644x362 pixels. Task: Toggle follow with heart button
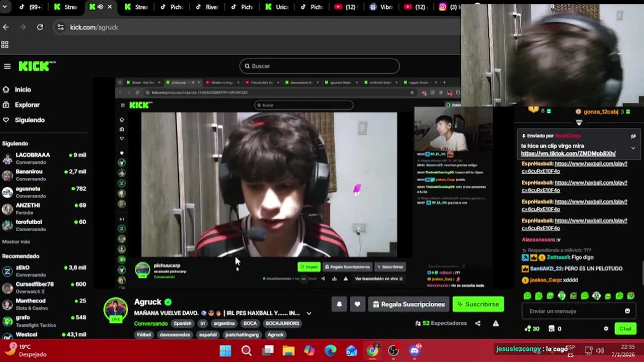pyautogui.click(x=357, y=304)
